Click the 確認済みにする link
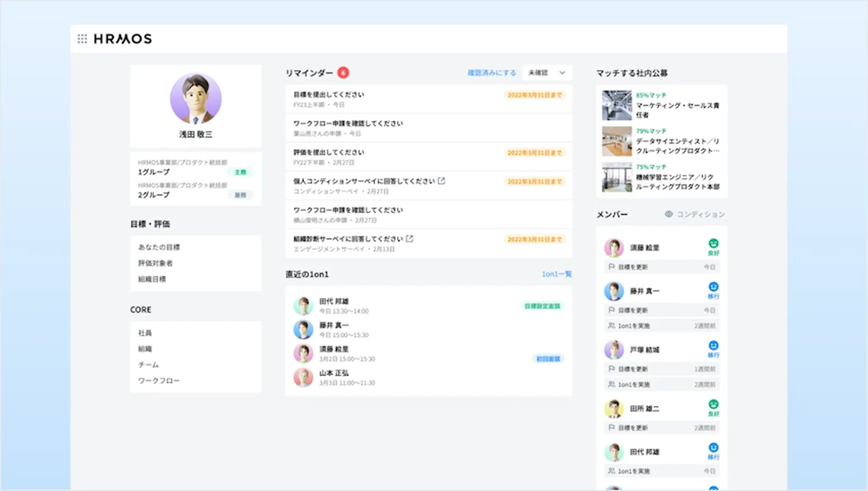This screenshot has width=868, height=491. 491,73
